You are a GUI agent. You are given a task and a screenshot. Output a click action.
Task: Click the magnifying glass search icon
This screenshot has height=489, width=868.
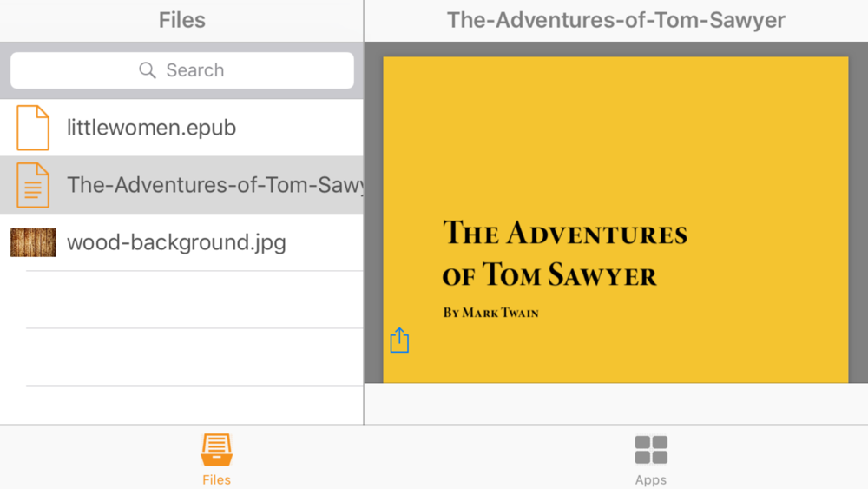[x=148, y=70]
